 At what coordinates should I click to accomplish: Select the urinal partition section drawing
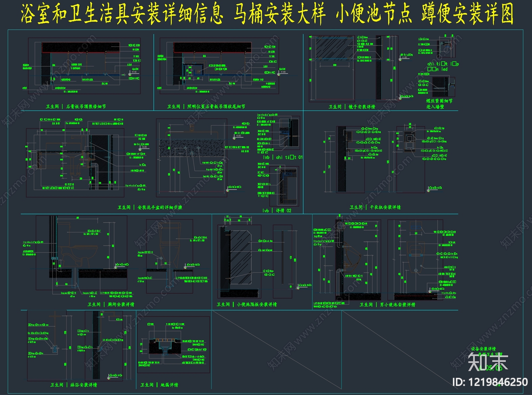[239, 261]
